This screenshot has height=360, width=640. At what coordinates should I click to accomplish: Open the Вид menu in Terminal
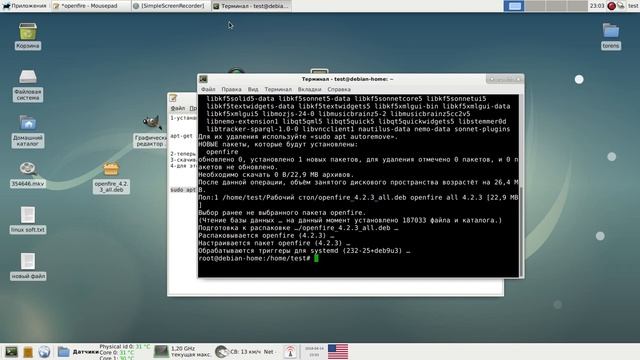pyautogui.click(x=253, y=89)
